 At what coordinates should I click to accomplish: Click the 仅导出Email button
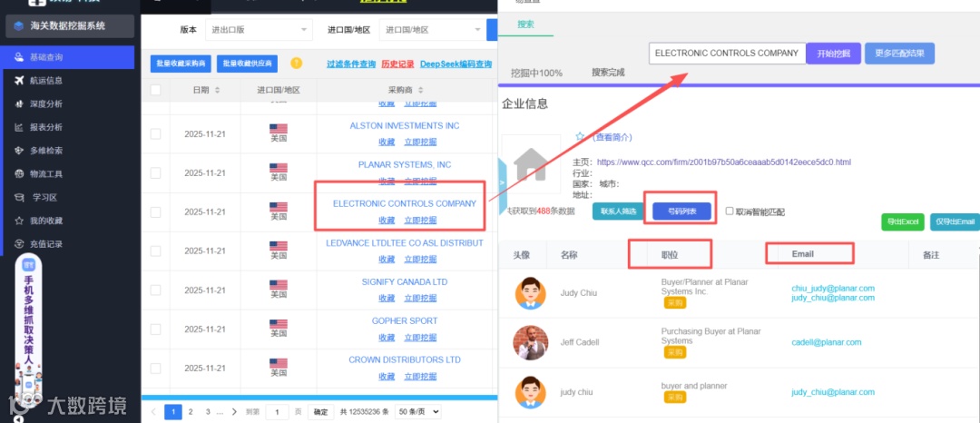coord(955,221)
